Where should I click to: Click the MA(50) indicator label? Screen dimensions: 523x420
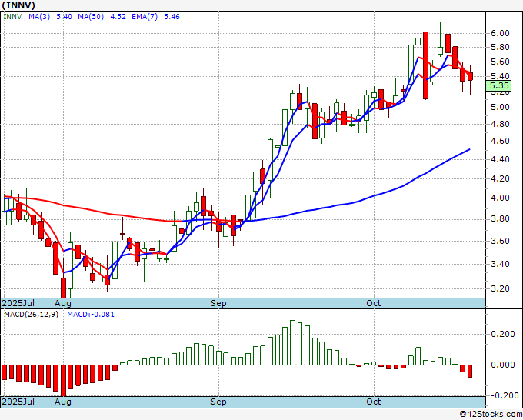(x=91, y=17)
